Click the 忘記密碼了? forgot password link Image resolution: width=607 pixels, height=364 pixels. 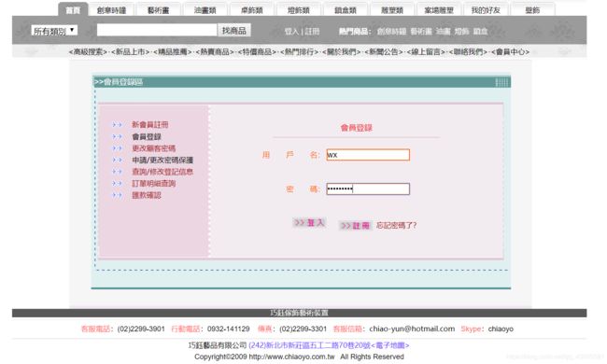click(396, 226)
